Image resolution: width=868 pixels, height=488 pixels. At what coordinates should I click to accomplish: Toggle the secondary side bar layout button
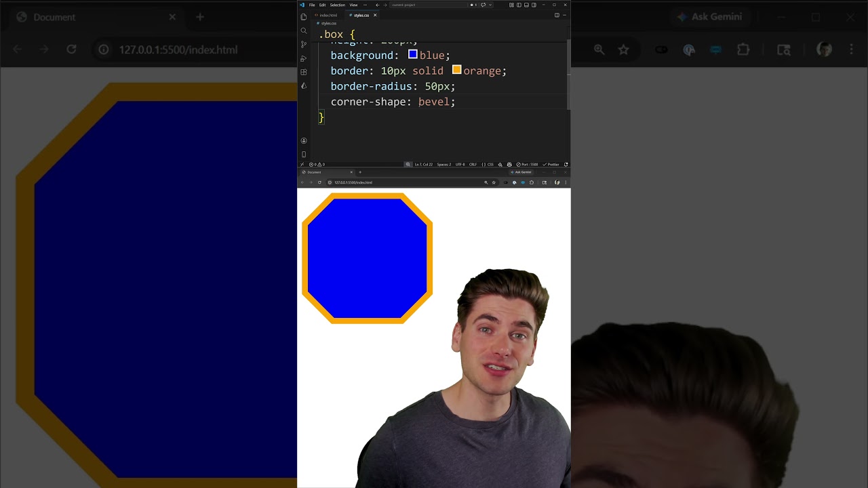pyautogui.click(x=534, y=5)
